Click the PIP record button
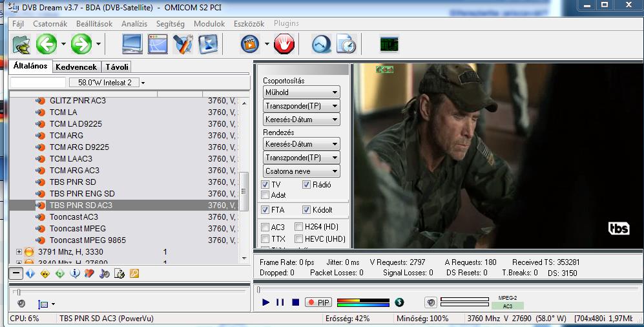The height and width of the screenshot is (327, 644). (318, 302)
